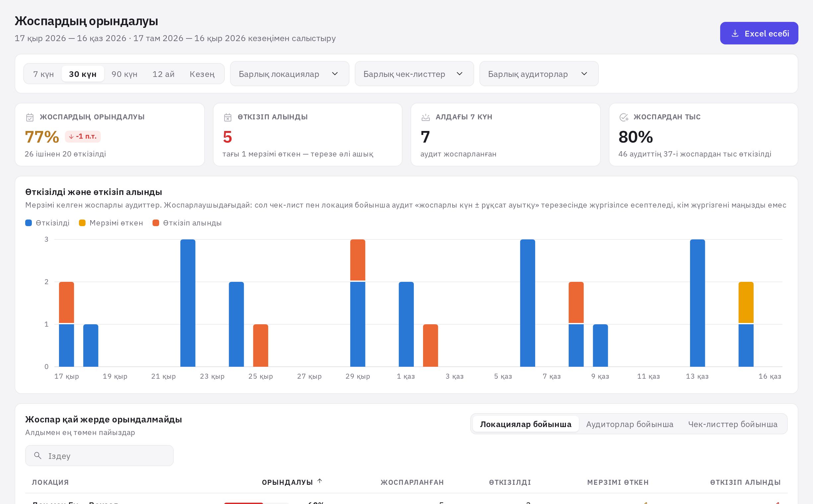Click the Өткізілді column header
Image resolution: width=813 pixels, height=504 pixels.
510,482
